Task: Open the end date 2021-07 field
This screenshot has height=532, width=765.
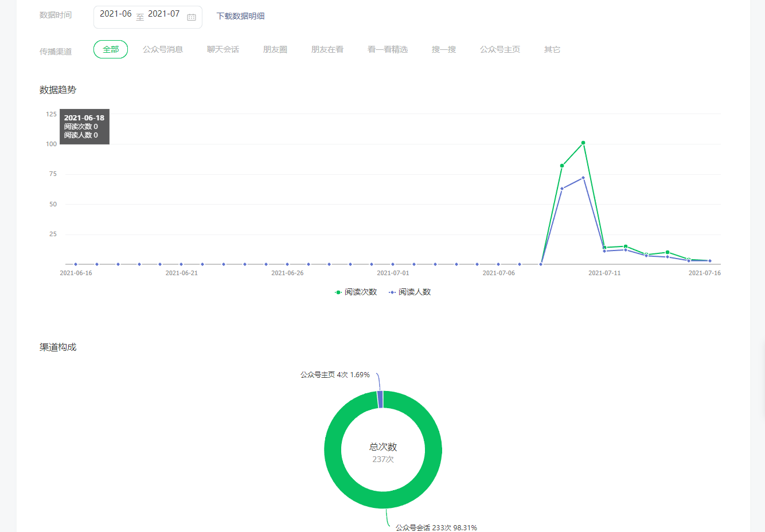Action: 163,14
